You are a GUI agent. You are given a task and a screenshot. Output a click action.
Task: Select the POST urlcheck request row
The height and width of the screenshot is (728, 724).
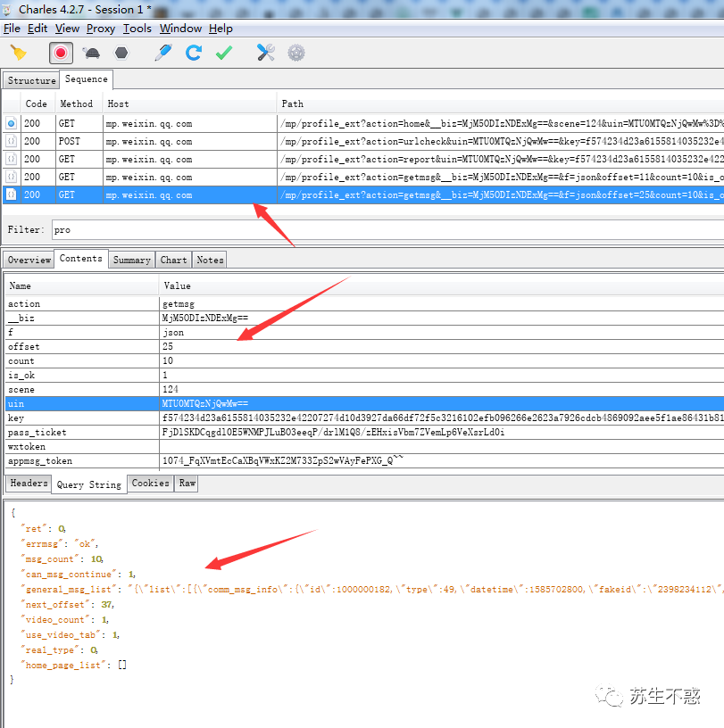(x=363, y=141)
